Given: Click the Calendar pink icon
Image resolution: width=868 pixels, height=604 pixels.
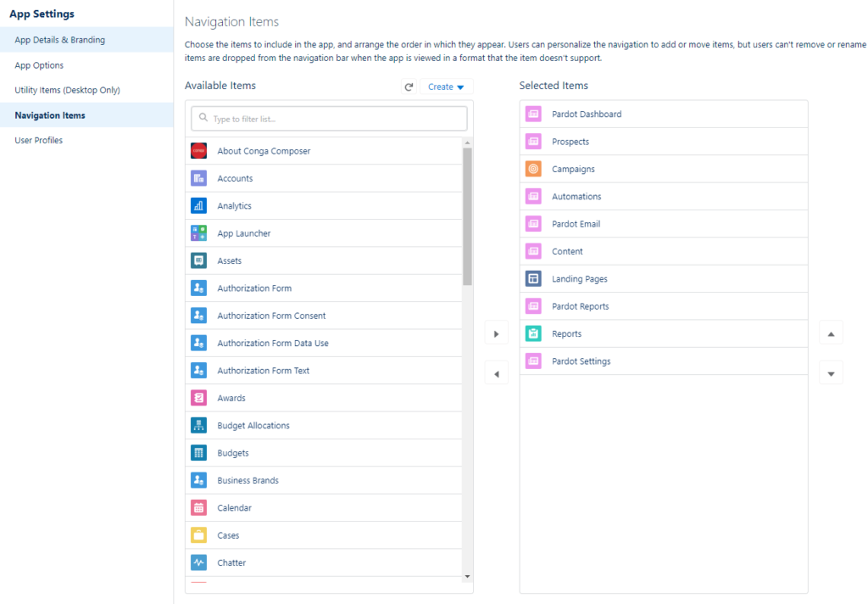Looking at the screenshot, I should (198, 507).
